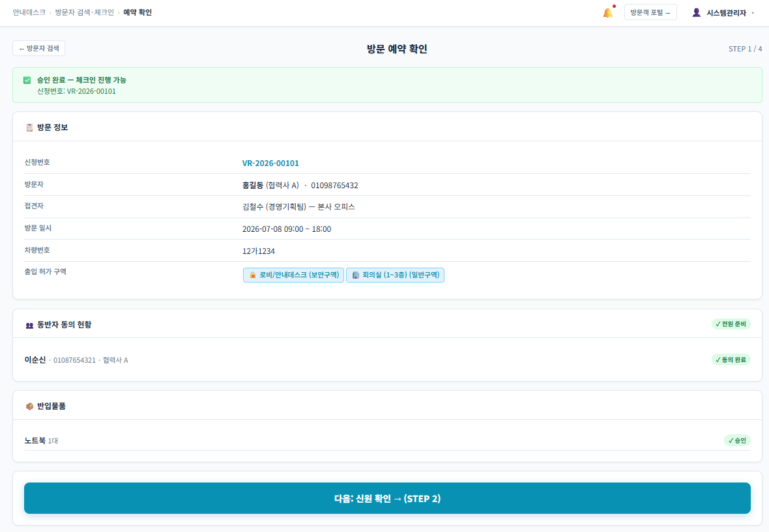This screenshot has width=769, height=532.
Task: Click the 승인 badge for 노트북
Action: pyautogui.click(x=737, y=440)
